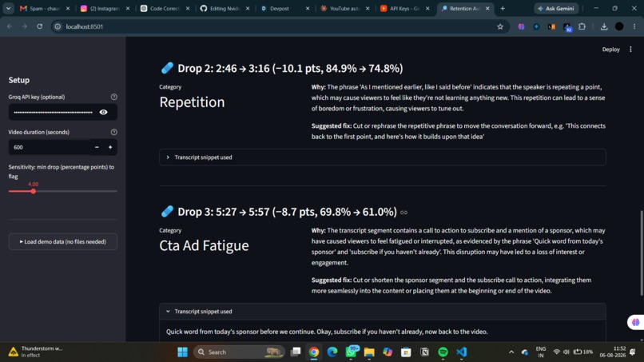Go forward in browser history

pos(25,26)
